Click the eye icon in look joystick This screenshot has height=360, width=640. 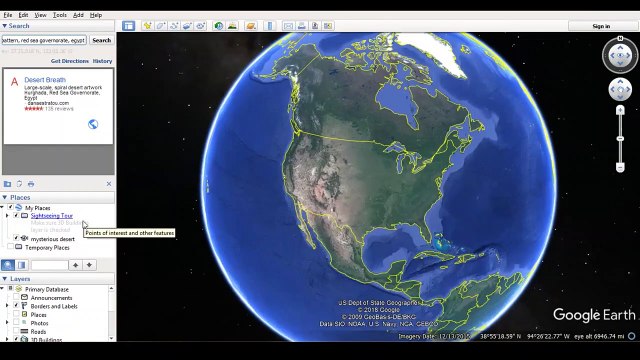click(620, 55)
